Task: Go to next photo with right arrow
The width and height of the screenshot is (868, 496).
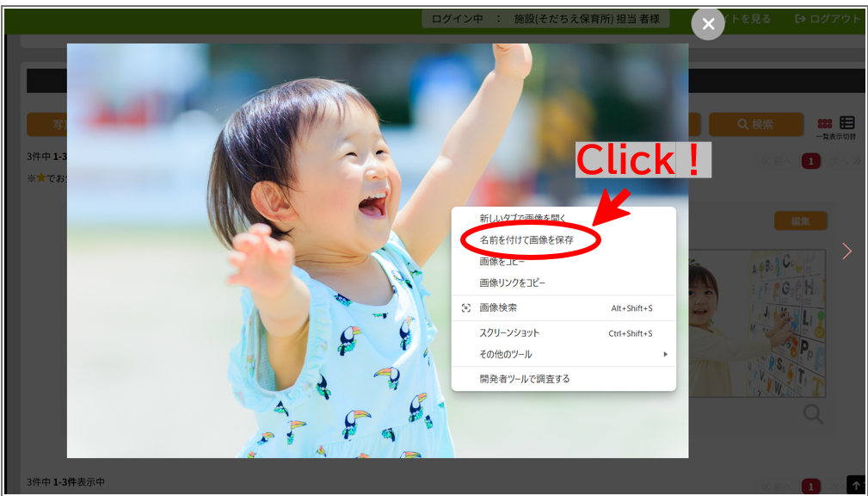Action: 846,251
